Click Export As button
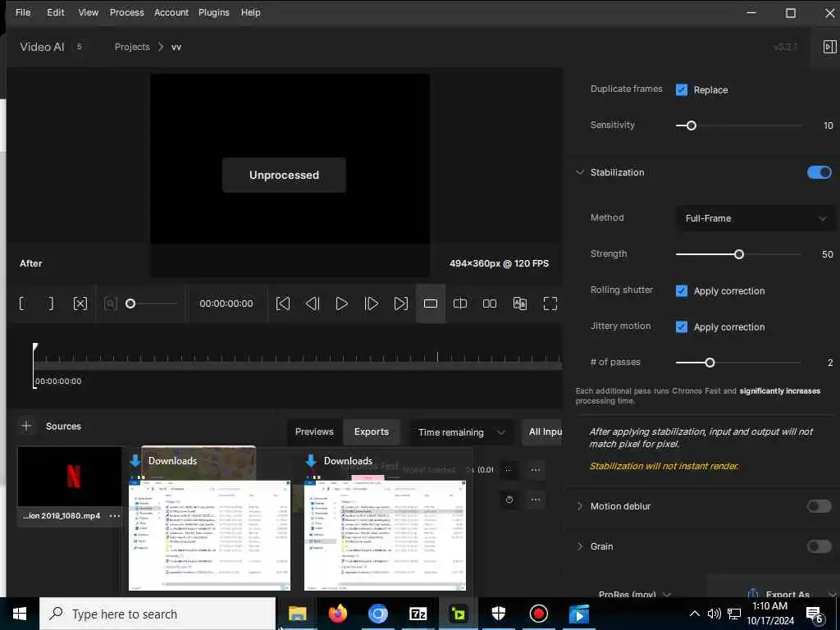Screen dimensions: 840x630 [787, 594]
